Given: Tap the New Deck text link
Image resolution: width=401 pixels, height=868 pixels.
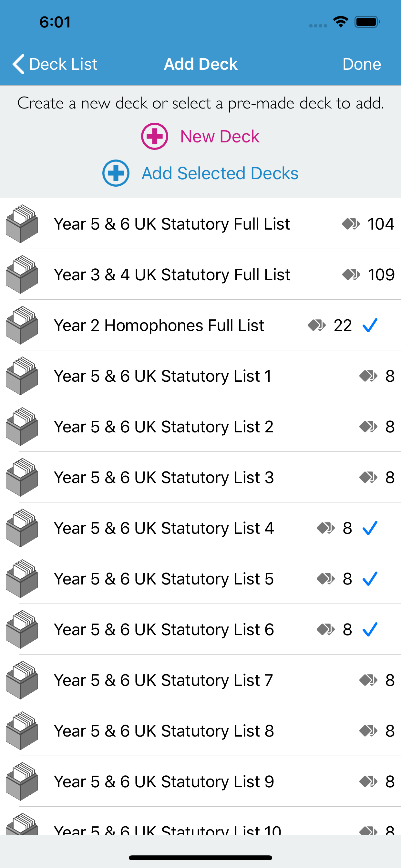Looking at the screenshot, I should [x=220, y=137].
